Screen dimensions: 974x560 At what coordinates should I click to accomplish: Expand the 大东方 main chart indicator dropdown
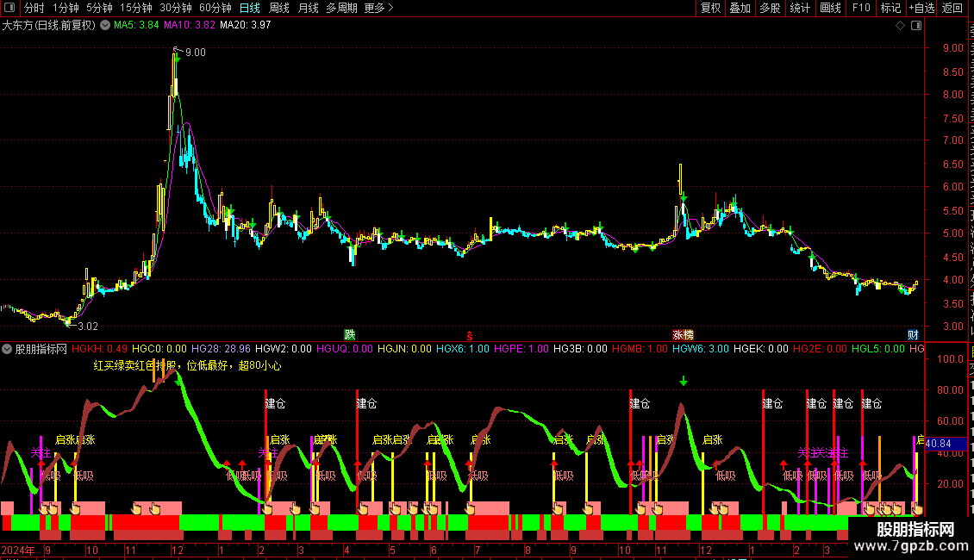tap(106, 26)
